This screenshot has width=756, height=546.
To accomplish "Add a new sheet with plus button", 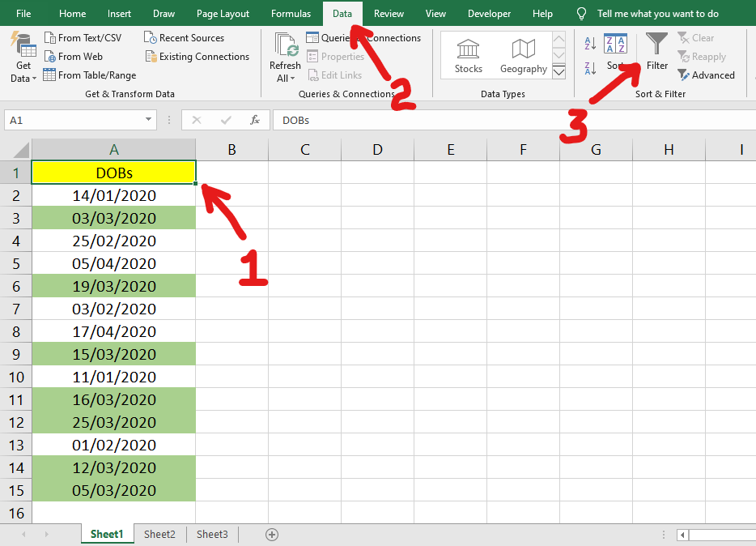I will click(x=272, y=535).
